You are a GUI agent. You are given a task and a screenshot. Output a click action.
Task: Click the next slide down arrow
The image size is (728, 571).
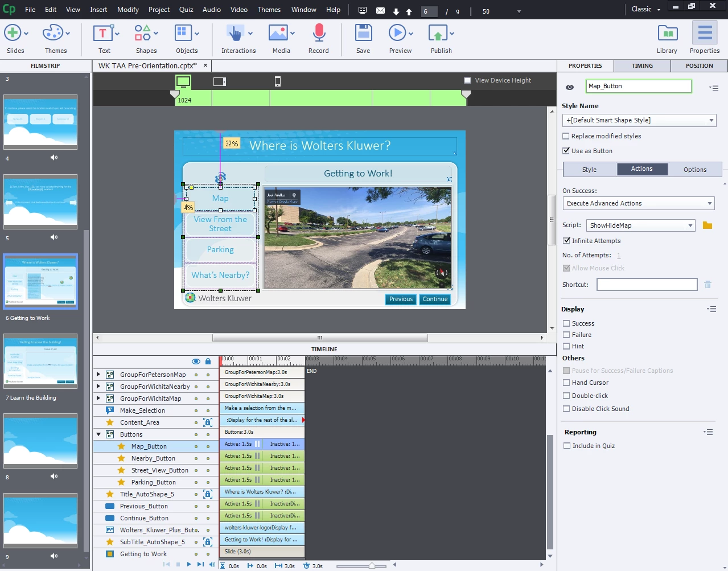(x=396, y=11)
